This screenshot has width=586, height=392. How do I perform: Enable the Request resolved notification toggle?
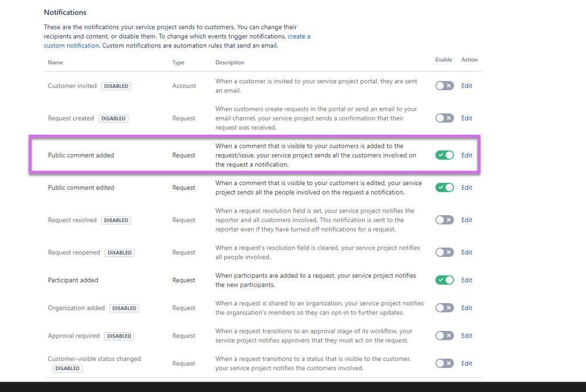pos(445,220)
